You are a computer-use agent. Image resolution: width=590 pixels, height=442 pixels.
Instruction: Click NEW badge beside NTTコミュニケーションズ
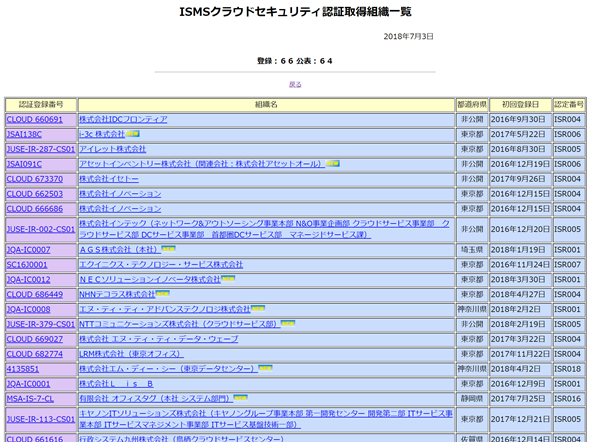pos(288,323)
